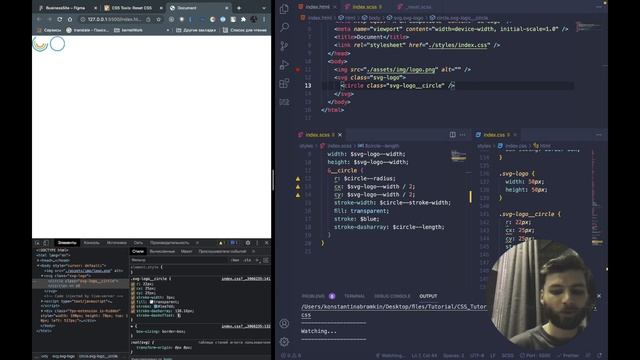
Task: Click Prettier in VS Code status bar
Action: 568,356
